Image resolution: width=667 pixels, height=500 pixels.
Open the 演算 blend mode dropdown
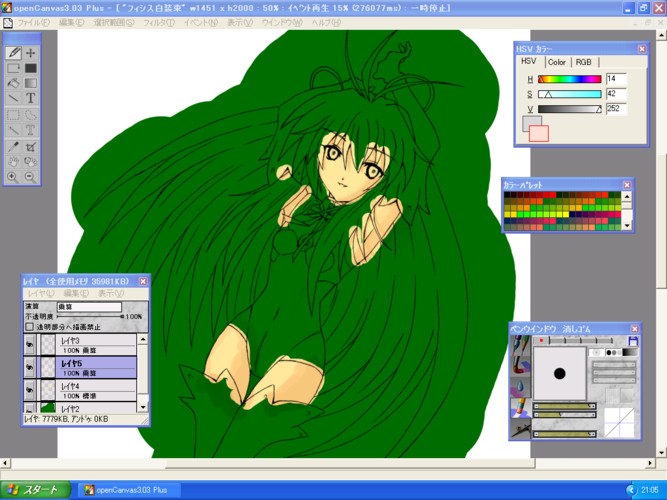[x=89, y=307]
